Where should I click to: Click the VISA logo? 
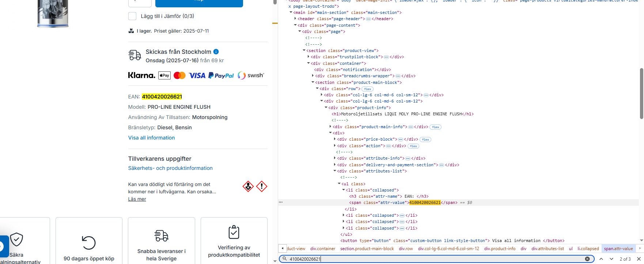pos(197,75)
